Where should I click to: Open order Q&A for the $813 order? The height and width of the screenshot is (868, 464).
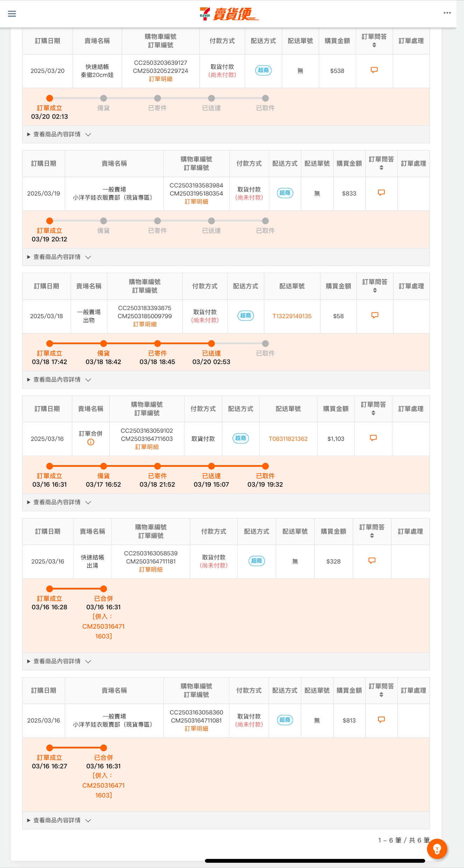coord(381,720)
